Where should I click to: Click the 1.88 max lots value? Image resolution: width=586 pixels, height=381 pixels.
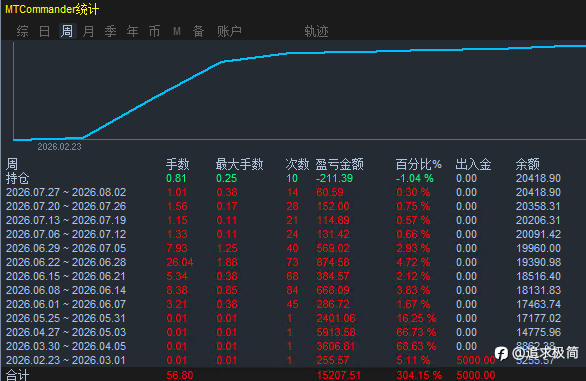tap(227, 262)
